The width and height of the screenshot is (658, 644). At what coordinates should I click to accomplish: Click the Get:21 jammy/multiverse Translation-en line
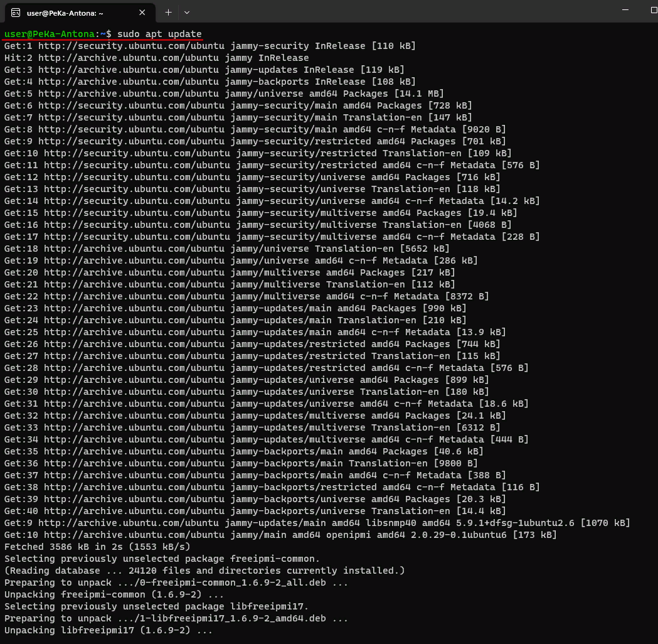pyautogui.click(x=230, y=284)
